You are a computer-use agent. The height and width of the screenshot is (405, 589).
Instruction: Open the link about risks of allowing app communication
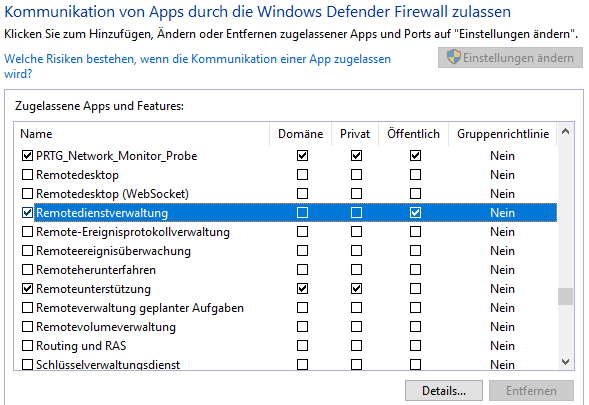pyautogui.click(x=197, y=66)
